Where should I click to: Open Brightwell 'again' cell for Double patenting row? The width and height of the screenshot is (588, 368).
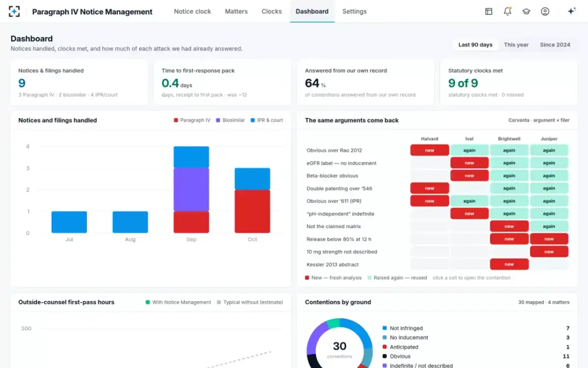509,188
